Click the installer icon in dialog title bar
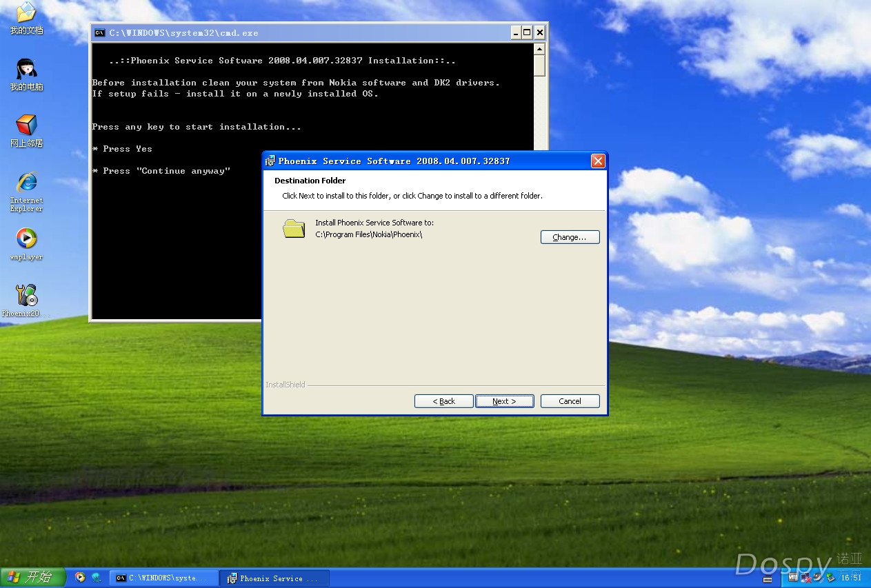The image size is (871, 588). pos(270,161)
